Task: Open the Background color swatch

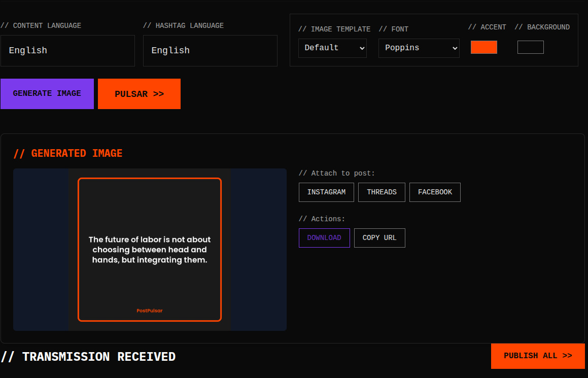Action: pyautogui.click(x=530, y=47)
